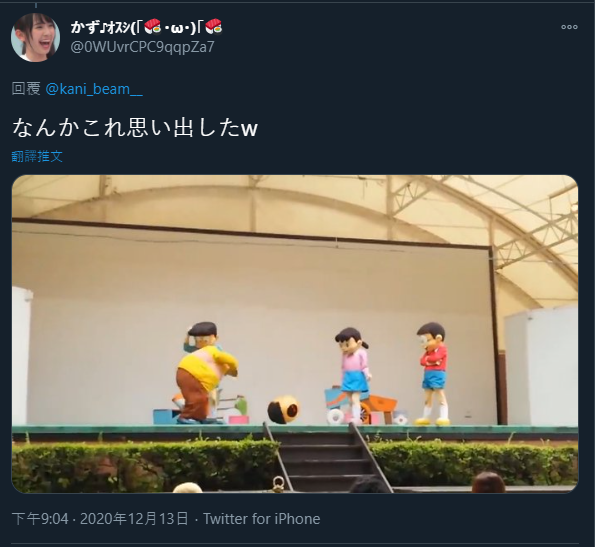Click the white box at stage right
Image resolution: width=595 pixels, height=547 pixels.
click(x=541, y=366)
